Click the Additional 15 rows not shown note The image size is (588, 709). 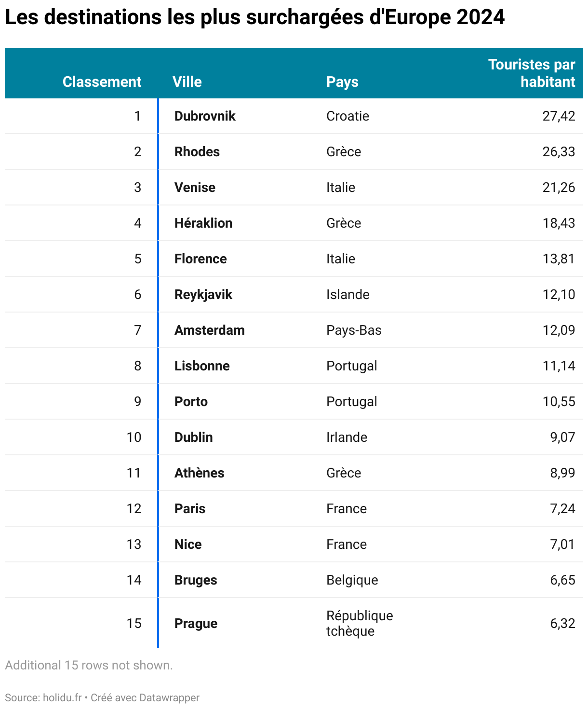point(89,665)
